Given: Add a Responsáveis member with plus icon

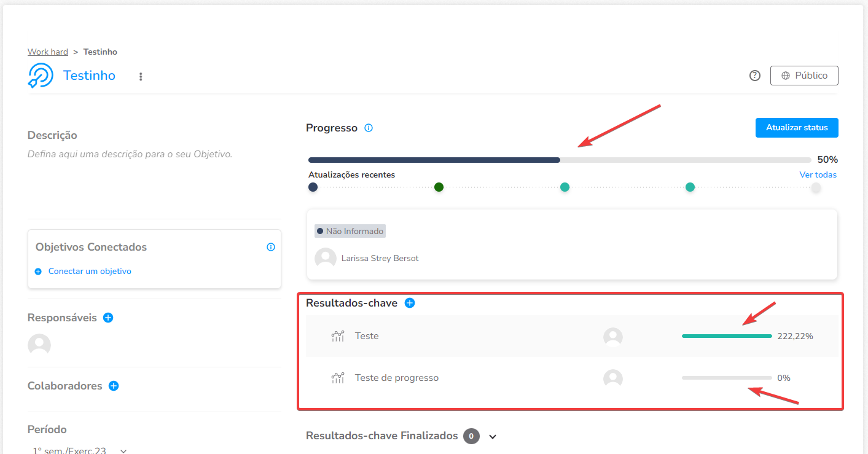Looking at the screenshot, I should point(108,318).
